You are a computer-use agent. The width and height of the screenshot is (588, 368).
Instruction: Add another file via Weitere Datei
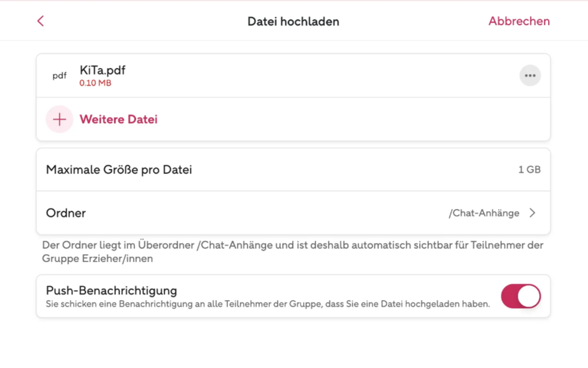pos(118,120)
